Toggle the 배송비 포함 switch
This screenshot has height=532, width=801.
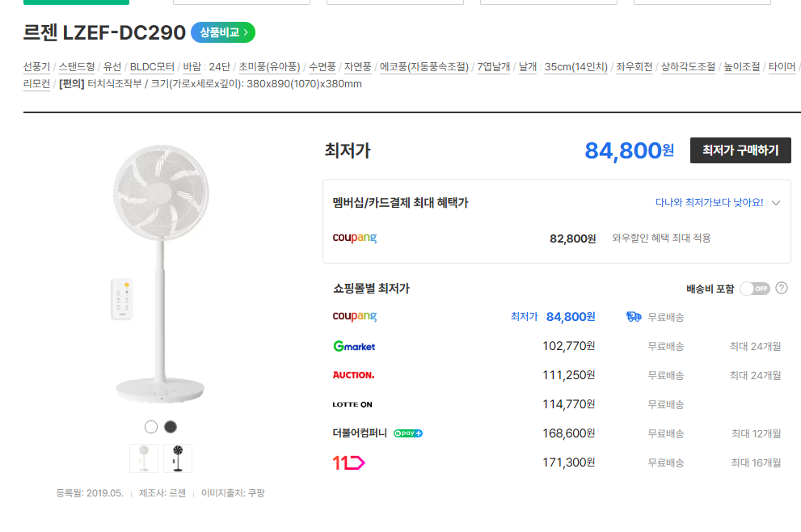tap(755, 289)
